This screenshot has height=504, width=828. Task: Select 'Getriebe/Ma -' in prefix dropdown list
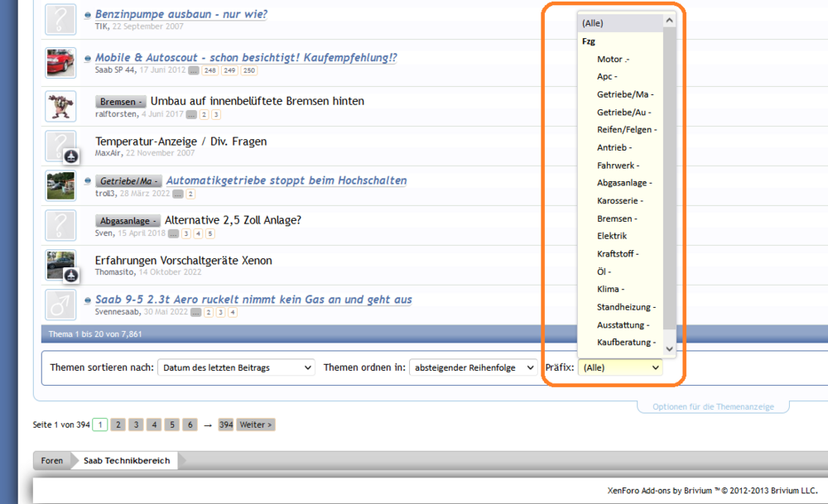(x=620, y=94)
